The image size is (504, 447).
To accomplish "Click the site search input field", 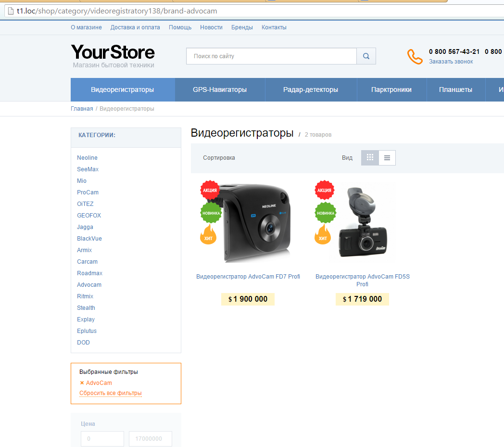I will [271, 56].
